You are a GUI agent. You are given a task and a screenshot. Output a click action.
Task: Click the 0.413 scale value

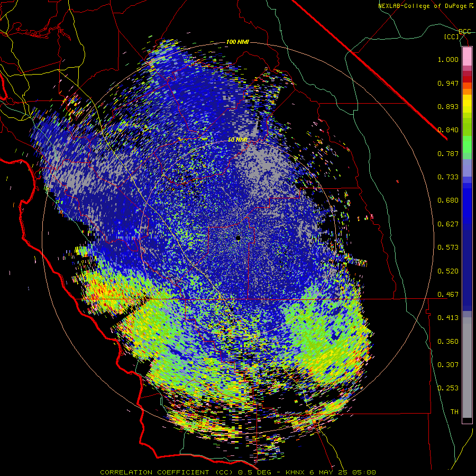pos(448,318)
